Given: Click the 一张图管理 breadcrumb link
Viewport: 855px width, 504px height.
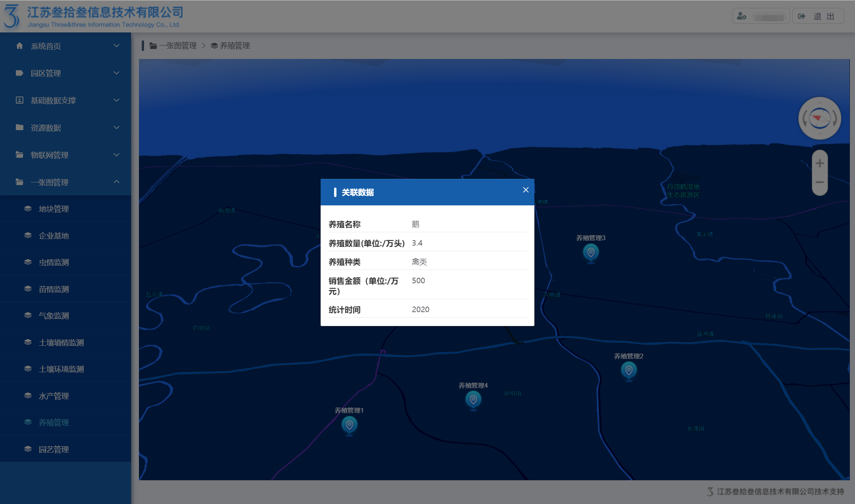Looking at the screenshot, I should [x=177, y=46].
